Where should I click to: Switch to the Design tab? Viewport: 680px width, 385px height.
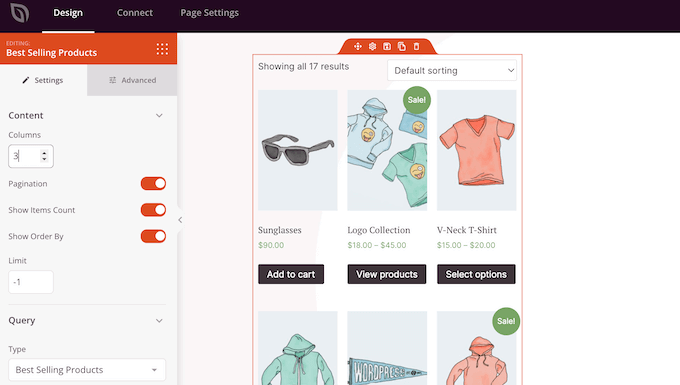(68, 13)
